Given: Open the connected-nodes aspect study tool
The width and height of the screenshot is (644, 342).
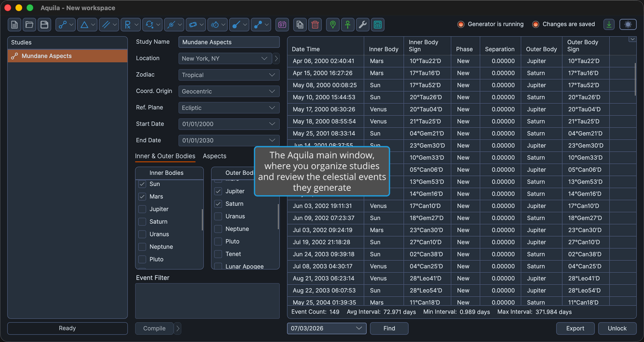Looking at the screenshot, I should [66, 25].
